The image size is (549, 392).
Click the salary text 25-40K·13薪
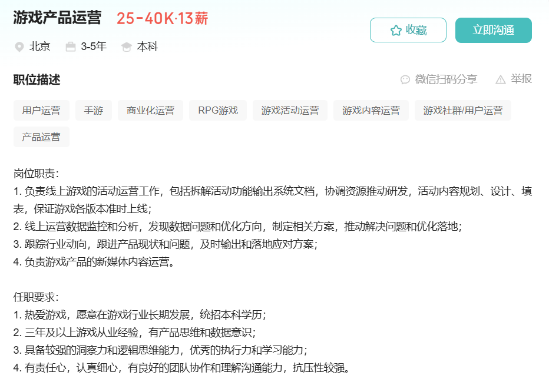[162, 19]
